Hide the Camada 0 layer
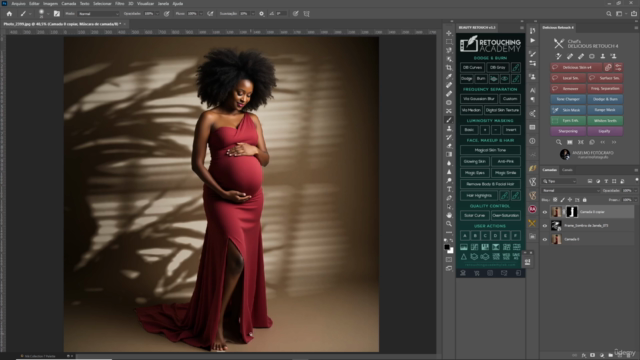The width and height of the screenshot is (640, 360). pos(545,240)
